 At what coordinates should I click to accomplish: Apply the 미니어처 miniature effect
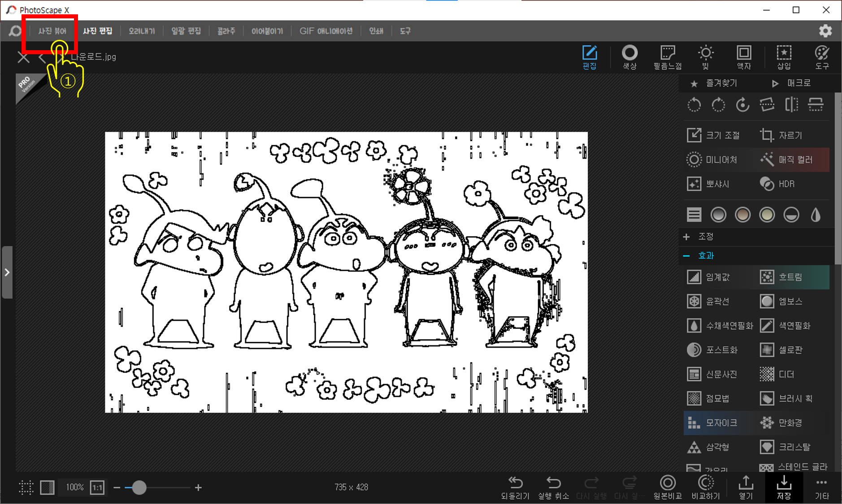[712, 159]
